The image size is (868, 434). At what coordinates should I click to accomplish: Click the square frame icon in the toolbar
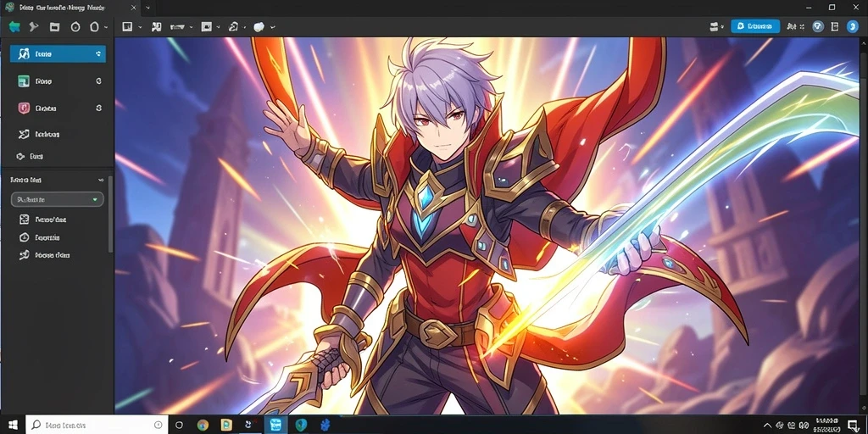(127, 26)
